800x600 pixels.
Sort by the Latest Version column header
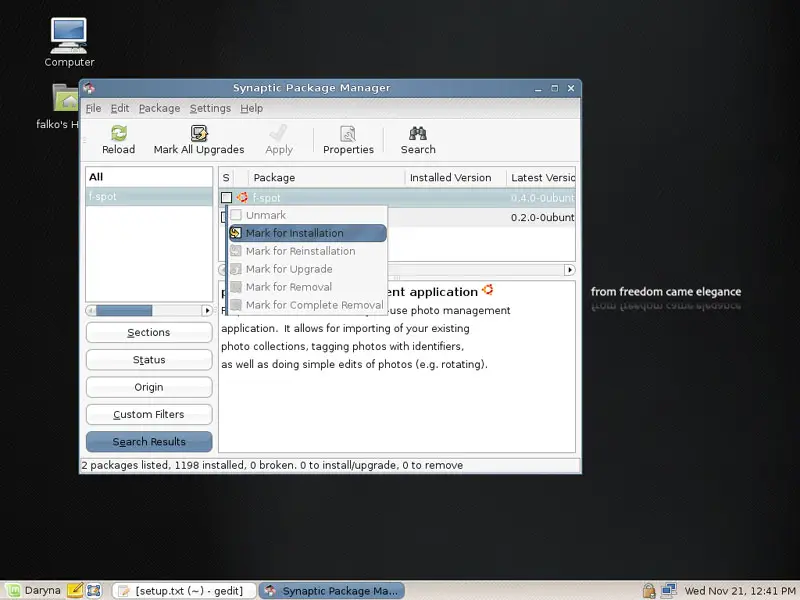(x=541, y=178)
